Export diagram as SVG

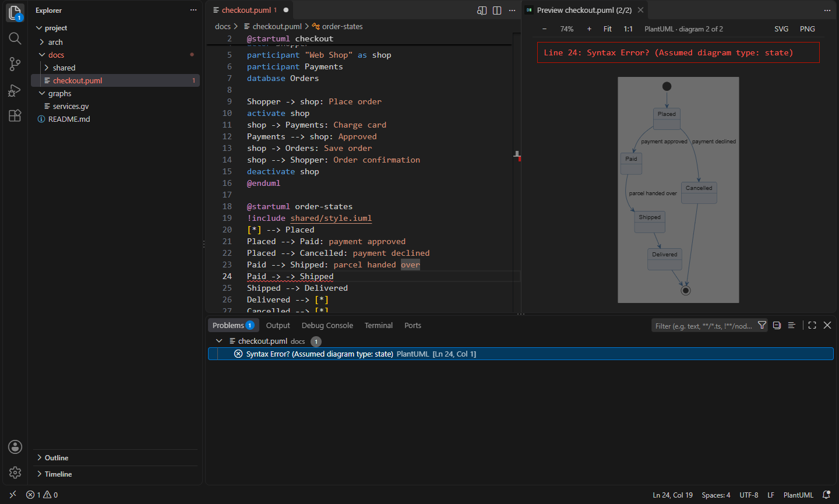tap(781, 29)
